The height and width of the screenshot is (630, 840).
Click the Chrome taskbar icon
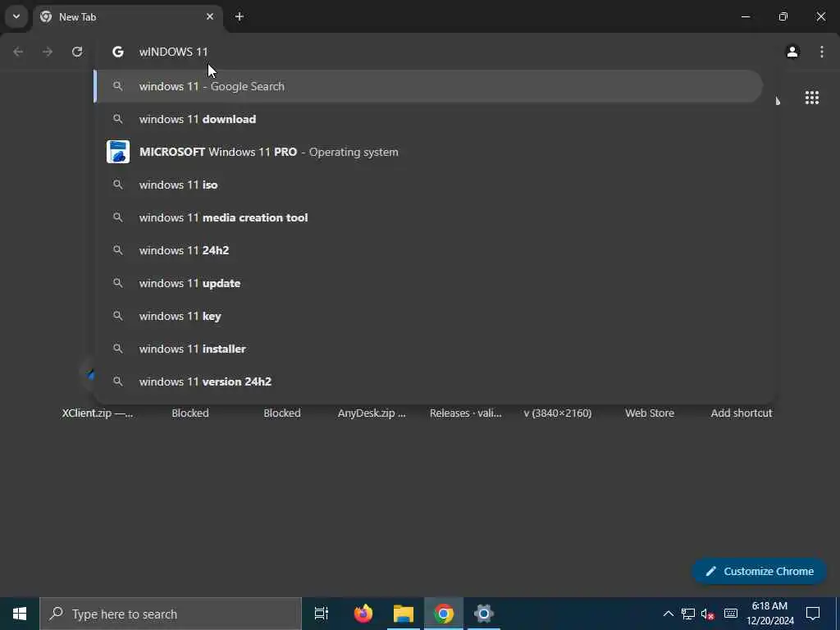(444, 614)
